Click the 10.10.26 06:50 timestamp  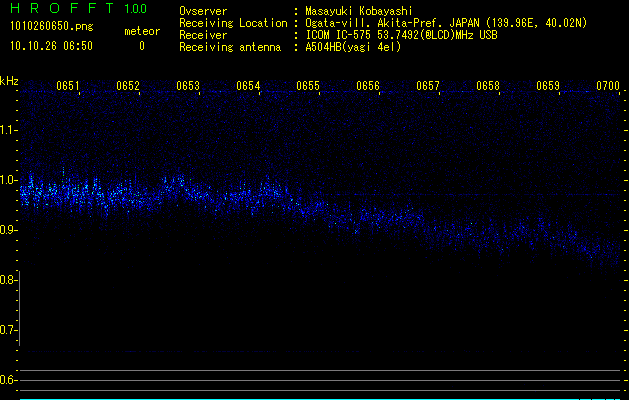point(51,46)
